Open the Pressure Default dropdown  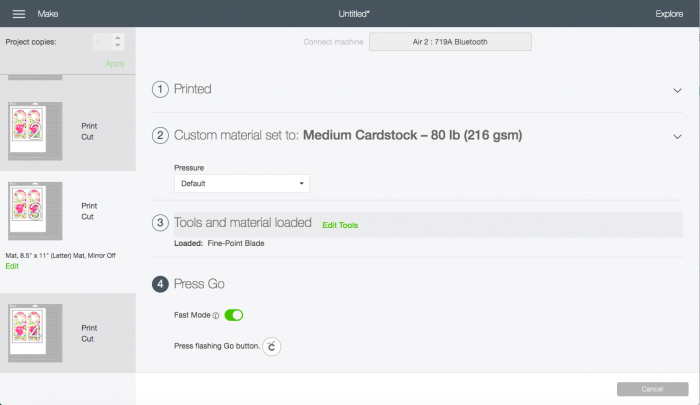point(242,184)
